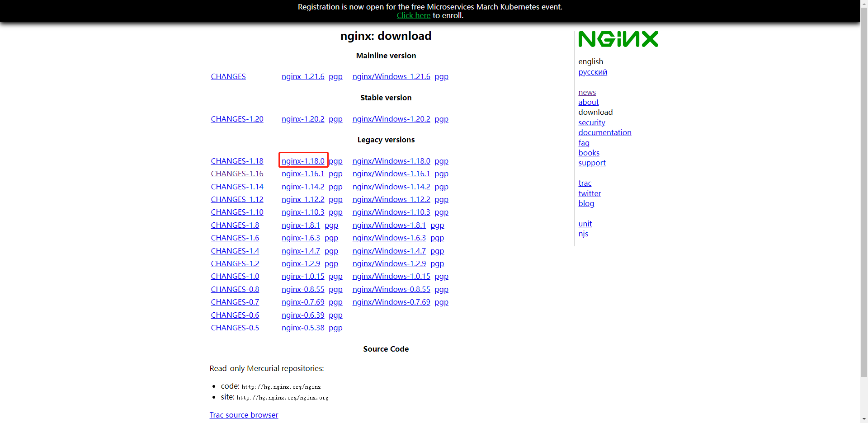Screen dimensions: 868x423
Task: Open CHANGES-1.10 changelog
Action: 237,212
